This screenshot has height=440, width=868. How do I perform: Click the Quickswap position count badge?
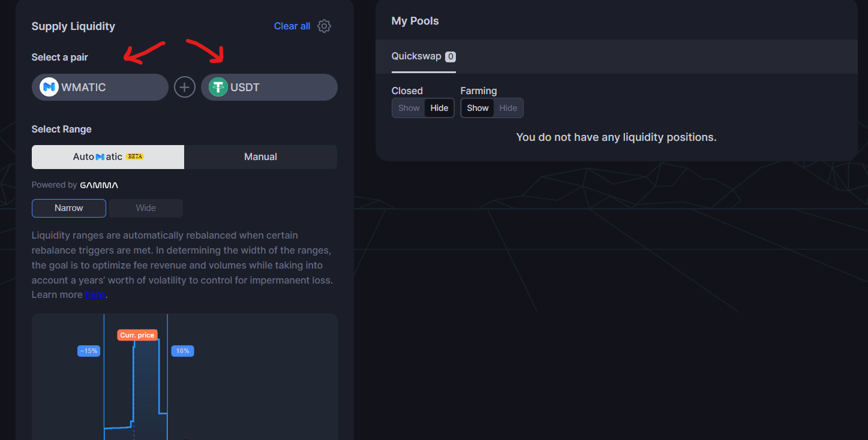click(x=450, y=57)
